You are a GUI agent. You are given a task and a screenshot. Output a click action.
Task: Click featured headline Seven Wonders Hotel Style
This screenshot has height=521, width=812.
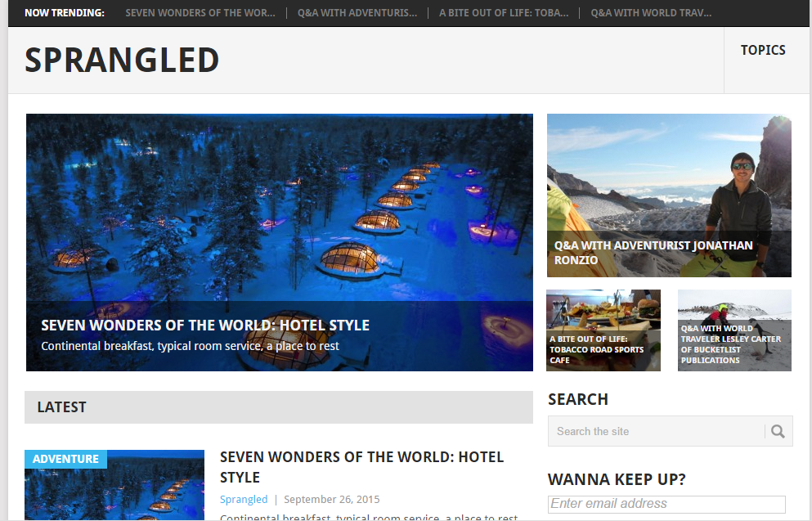(205, 326)
